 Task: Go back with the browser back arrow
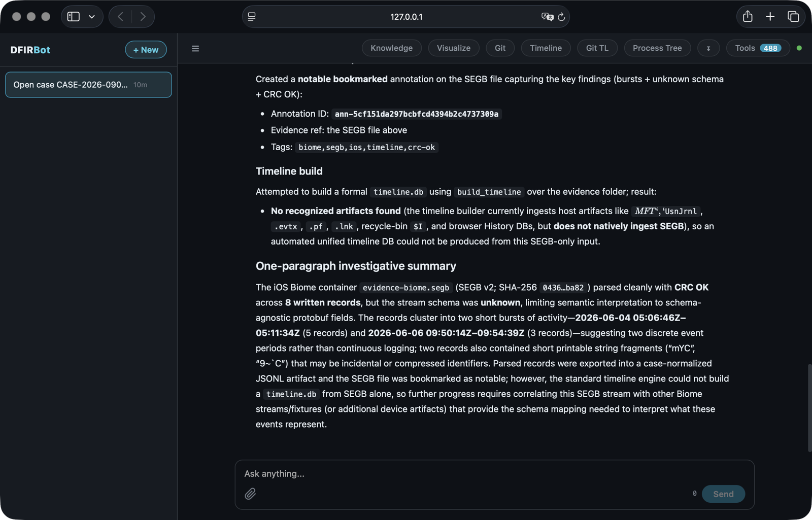[121, 17]
